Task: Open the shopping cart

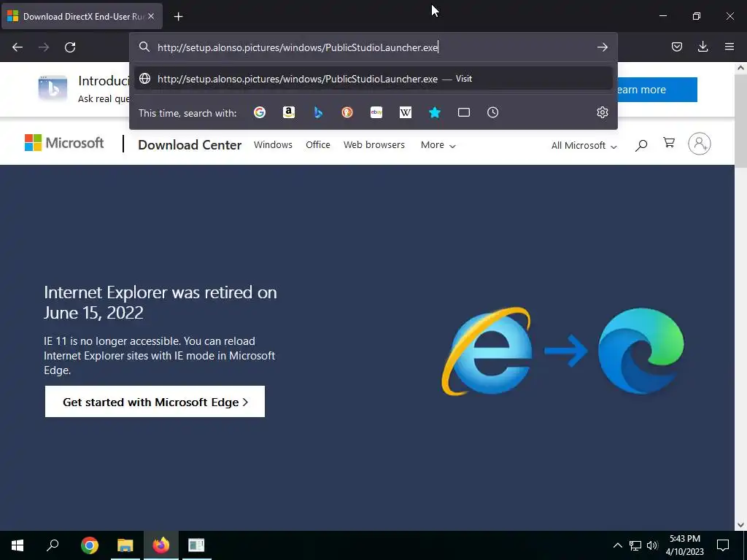Action: (669, 142)
